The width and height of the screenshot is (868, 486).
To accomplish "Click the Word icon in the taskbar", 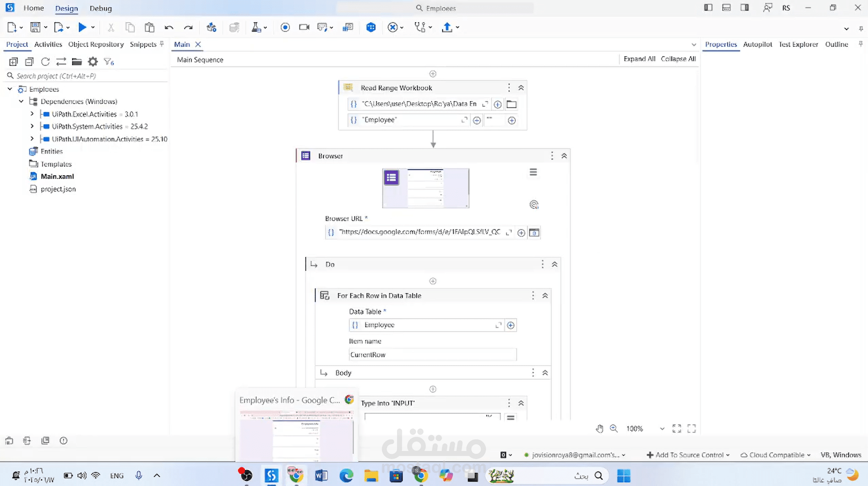I will pyautogui.click(x=321, y=476).
